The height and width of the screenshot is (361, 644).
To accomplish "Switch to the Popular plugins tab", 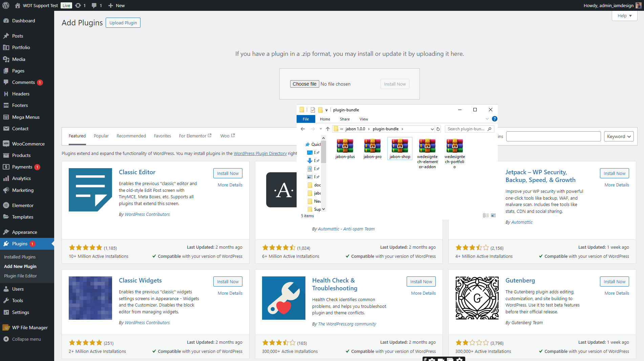I will pos(101,136).
